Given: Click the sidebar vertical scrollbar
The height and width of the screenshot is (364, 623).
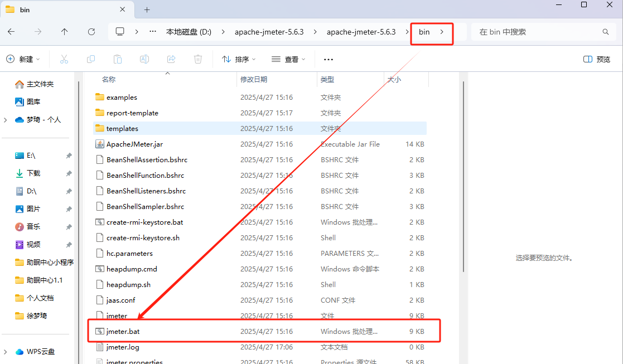Looking at the screenshot, I should [x=78, y=222].
